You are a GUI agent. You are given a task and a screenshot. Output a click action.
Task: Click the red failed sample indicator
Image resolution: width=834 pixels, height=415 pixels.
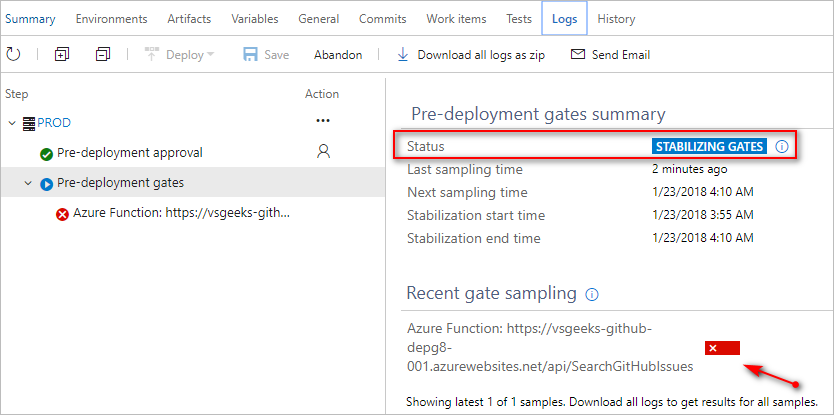pyautogui.click(x=722, y=348)
